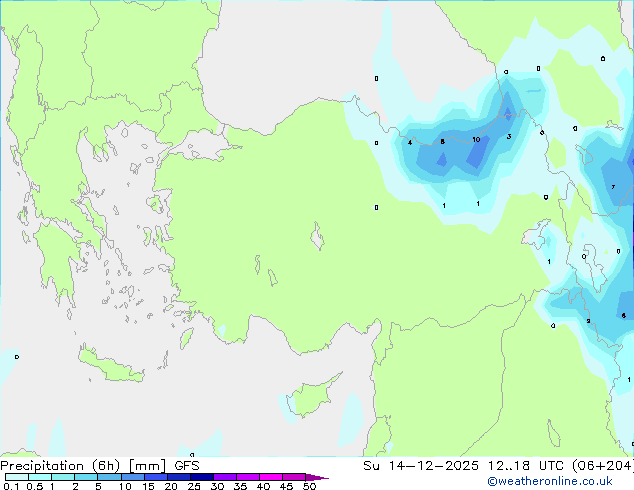Viewport: 634px width, 490px height.
Task: Click the '0.1' legend scale label
Action: pos(11,486)
